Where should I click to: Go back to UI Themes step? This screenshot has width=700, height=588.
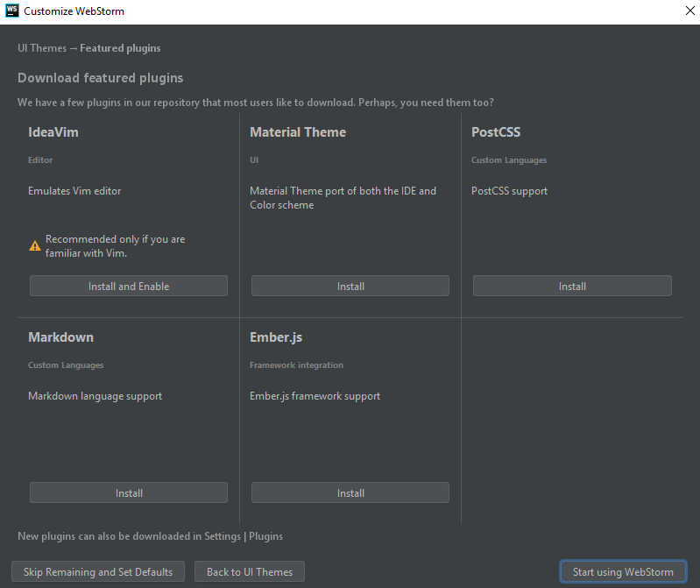click(x=250, y=571)
